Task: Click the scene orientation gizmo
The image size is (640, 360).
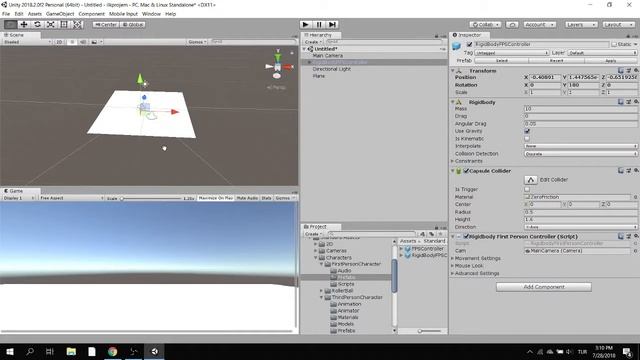Action: click(x=278, y=66)
